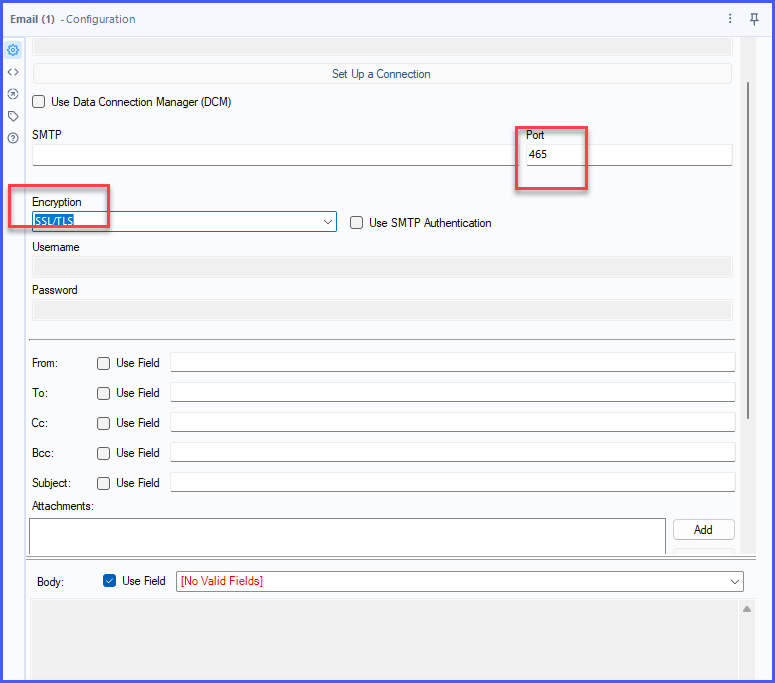Open the three-dot options menu

click(730, 19)
